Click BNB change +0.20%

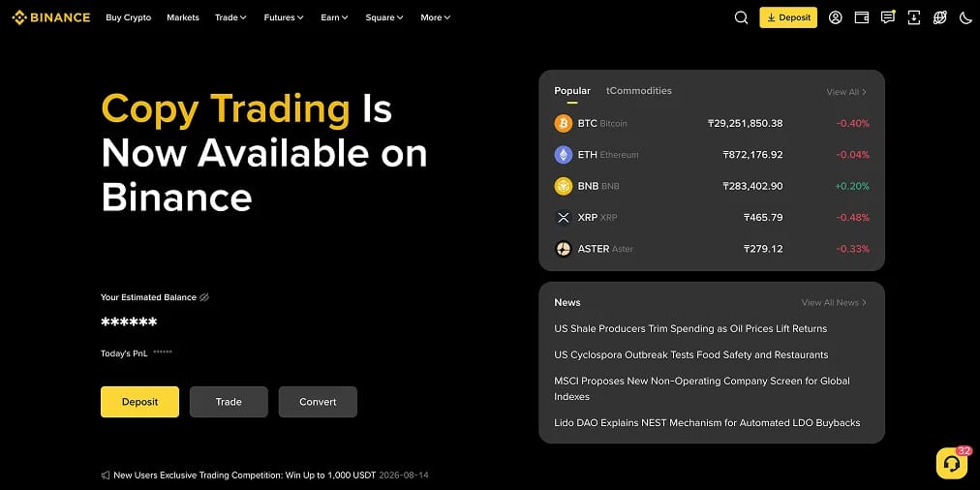coord(852,186)
